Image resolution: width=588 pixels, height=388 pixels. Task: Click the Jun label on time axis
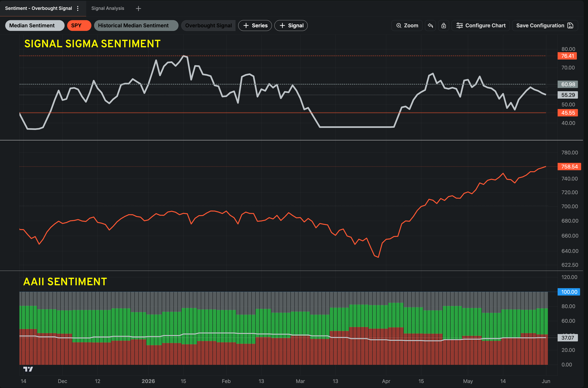pyautogui.click(x=546, y=381)
